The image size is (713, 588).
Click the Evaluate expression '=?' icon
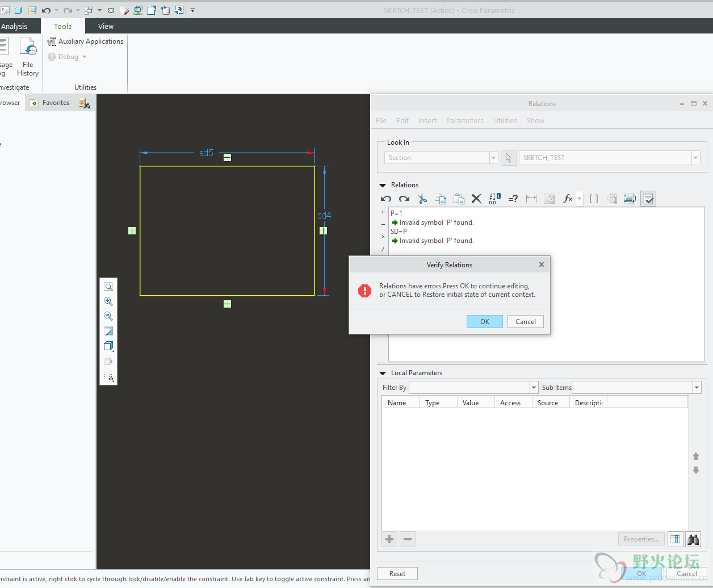point(513,199)
